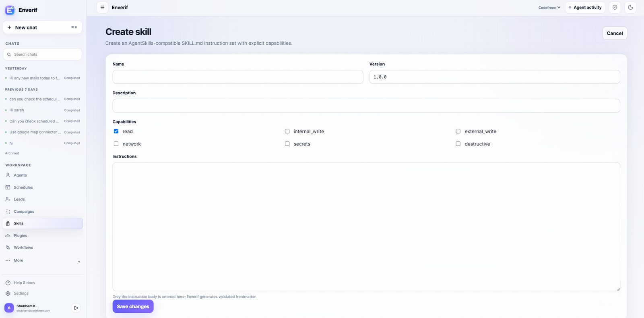
Task: Click the shield icon in top bar
Action: pyautogui.click(x=615, y=8)
